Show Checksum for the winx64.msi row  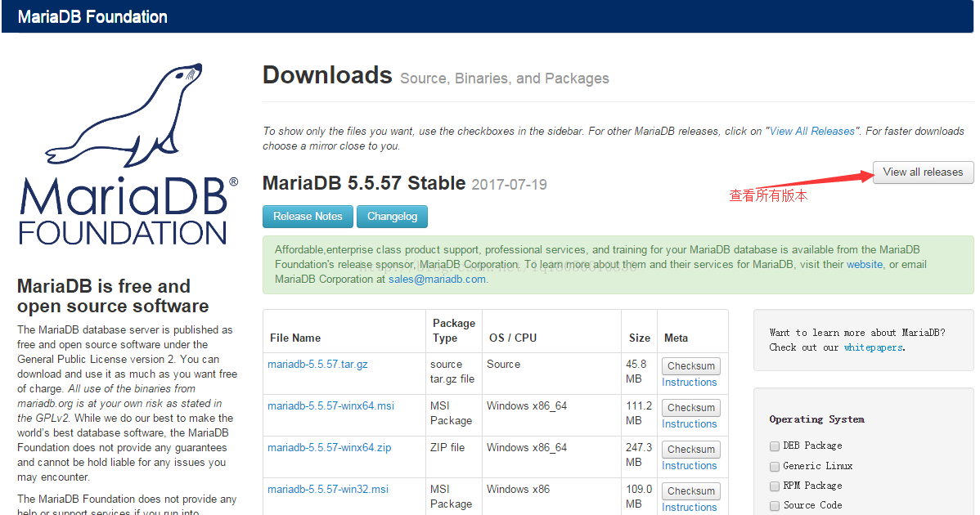tap(690, 408)
